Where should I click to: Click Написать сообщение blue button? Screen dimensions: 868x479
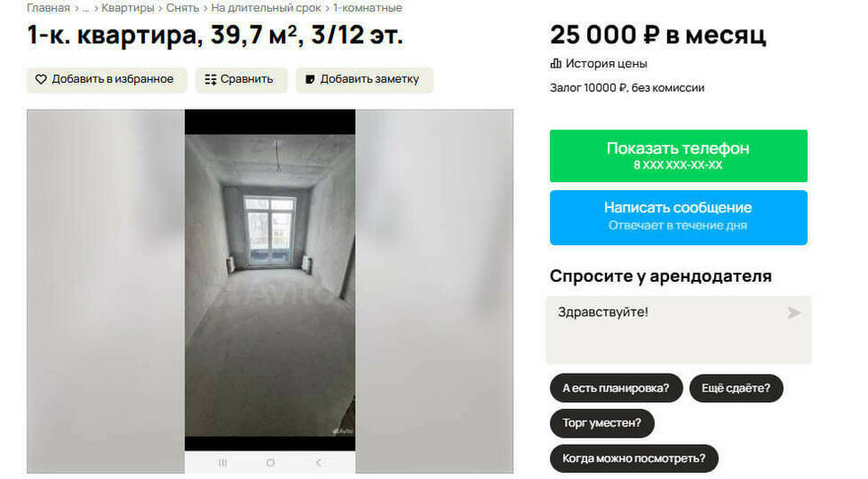click(x=678, y=217)
